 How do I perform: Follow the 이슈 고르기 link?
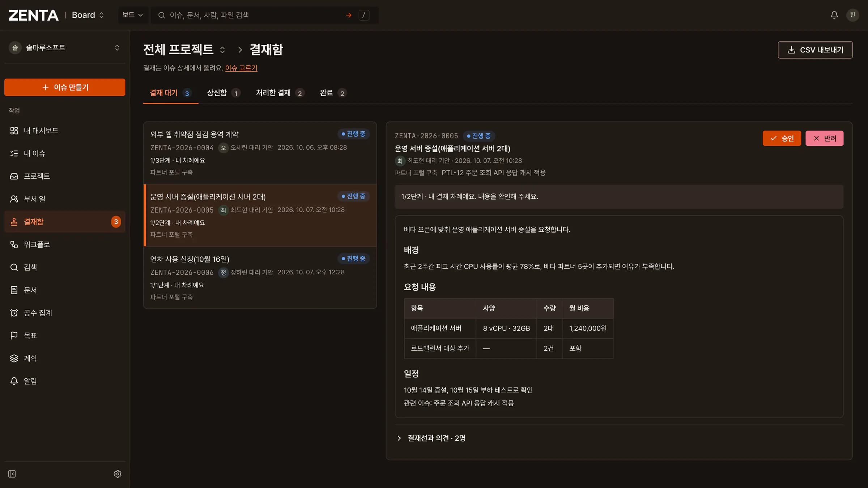click(x=241, y=68)
